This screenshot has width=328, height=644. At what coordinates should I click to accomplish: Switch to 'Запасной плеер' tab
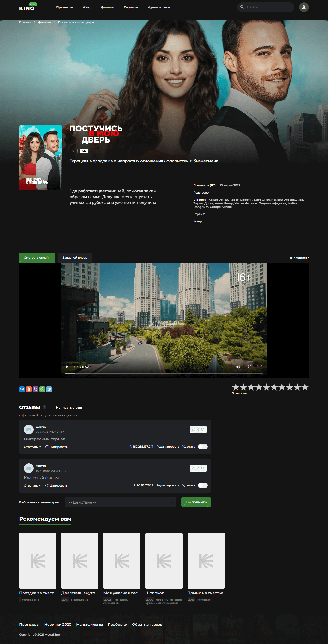pyautogui.click(x=75, y=257)
